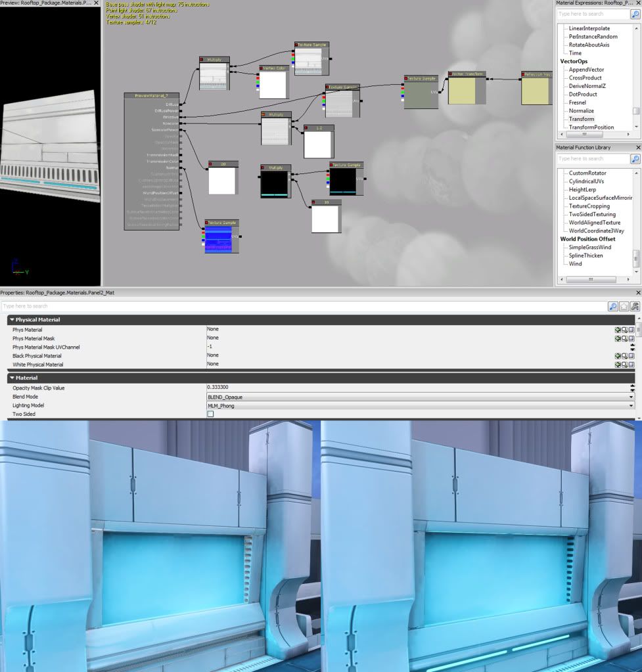This screenshot has width=642, height=672.
Task: Select the Vector Transform node
Action: pyautogui.click(x=467, y=88)
